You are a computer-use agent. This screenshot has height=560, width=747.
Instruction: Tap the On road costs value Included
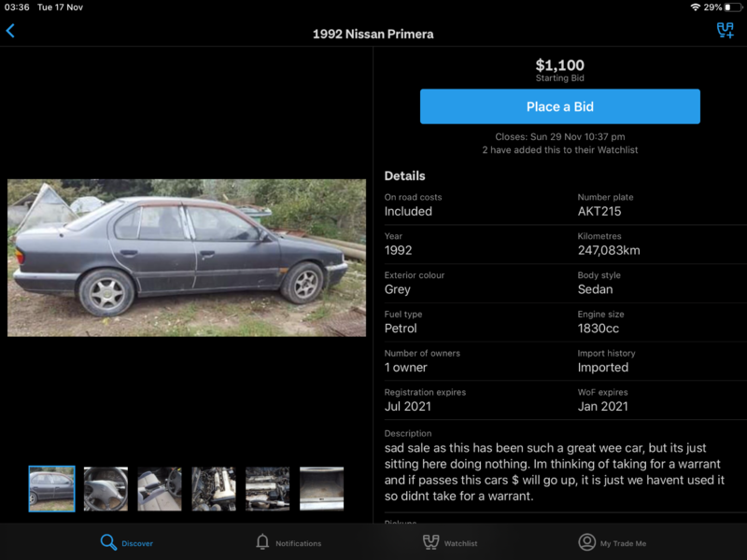[408, 212]
